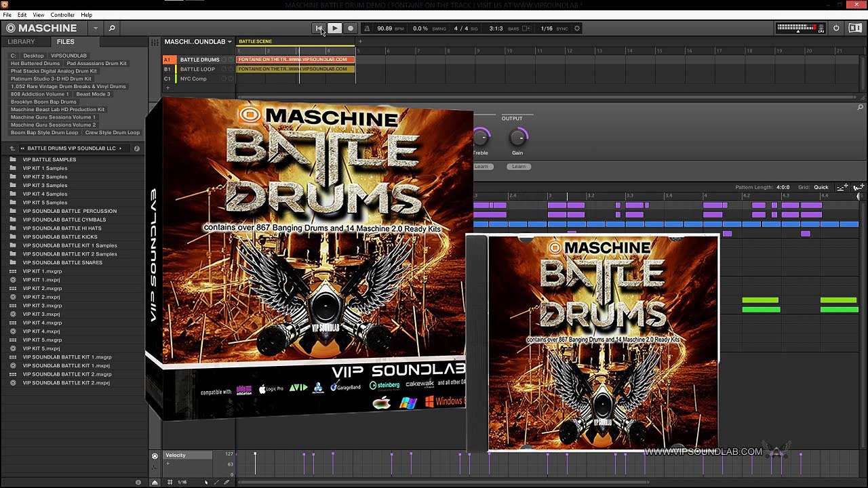Select VIP KIT 5.mxgrp group file icon
This screenshot has height=488, width=868.
[x=13, y=340]
